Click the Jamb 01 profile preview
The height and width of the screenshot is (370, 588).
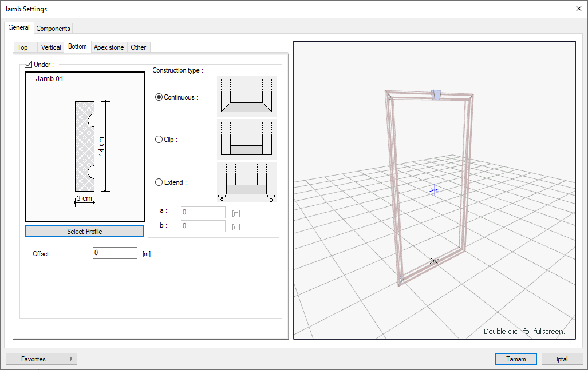pos(85,146)
